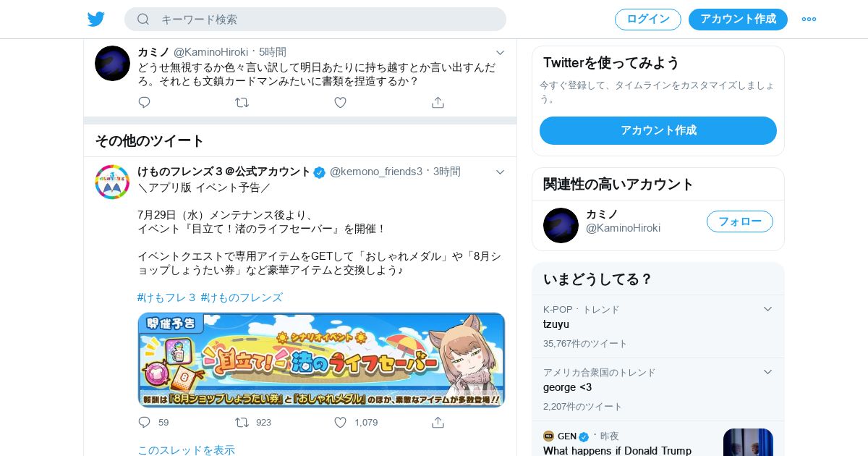Viewport: 868px width, 456px height.
Task: Expand the george <3 trend options chevron
Action: pyautogui.click(x=767, y=372)
